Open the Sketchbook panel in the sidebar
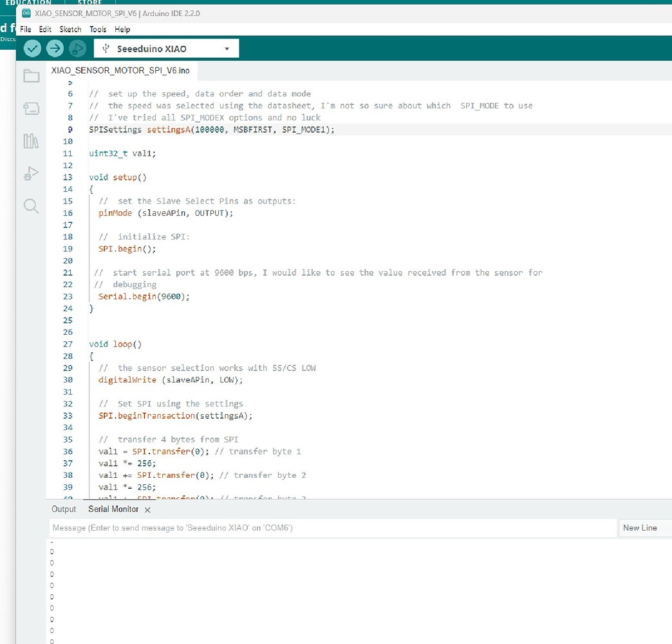The height and width of the screenshot is (644, 672). (x=32, y=75)
